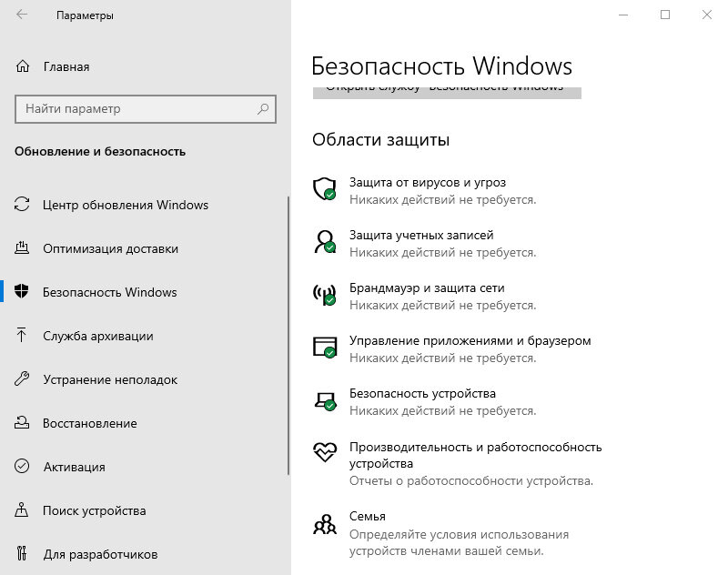This screenshot has width=728, height=575.
Task: Click the open Windows Security service button
Action: 447,93
